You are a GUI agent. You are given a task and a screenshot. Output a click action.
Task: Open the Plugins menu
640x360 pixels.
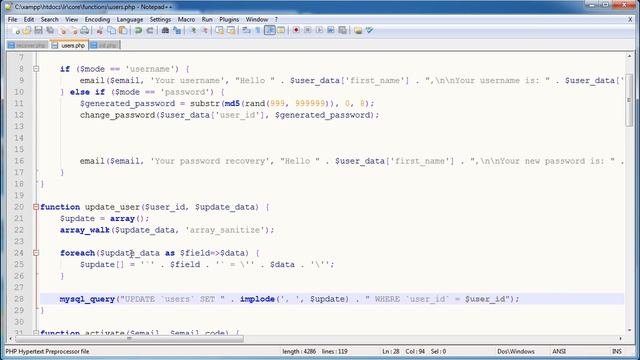pos(229,19)
